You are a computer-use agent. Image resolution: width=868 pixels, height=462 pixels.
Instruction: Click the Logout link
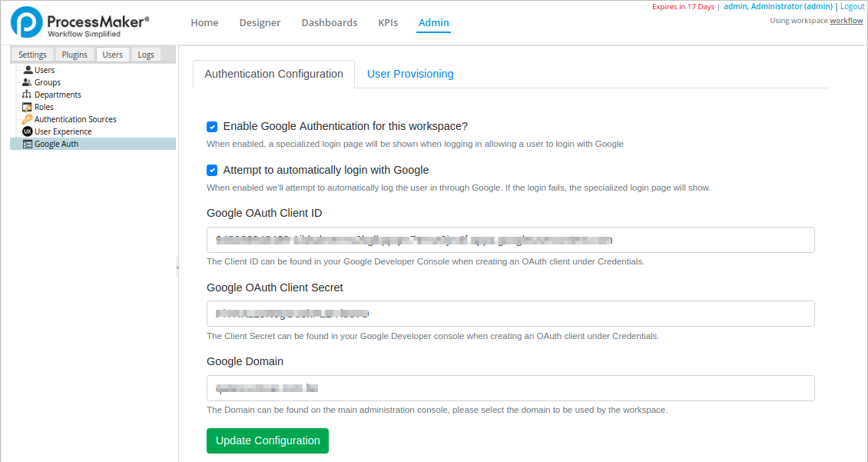(853, 6)
